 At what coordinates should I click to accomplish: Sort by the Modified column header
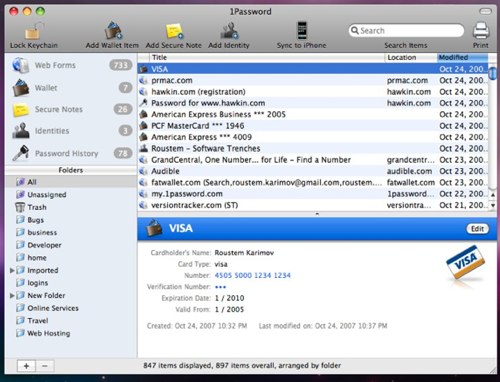click(463, 57)
